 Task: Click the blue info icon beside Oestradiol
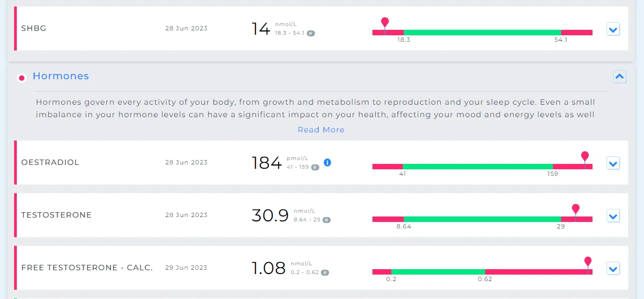click(327, 162)
